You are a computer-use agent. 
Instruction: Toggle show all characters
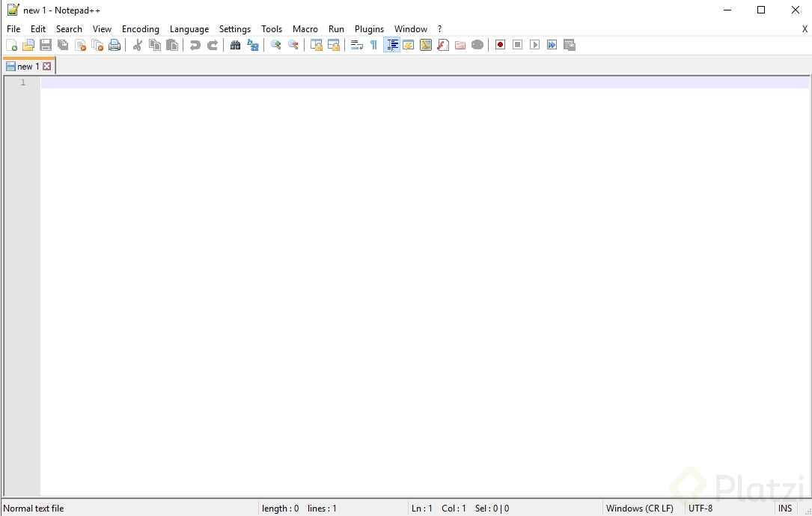[x=373, y=45]
